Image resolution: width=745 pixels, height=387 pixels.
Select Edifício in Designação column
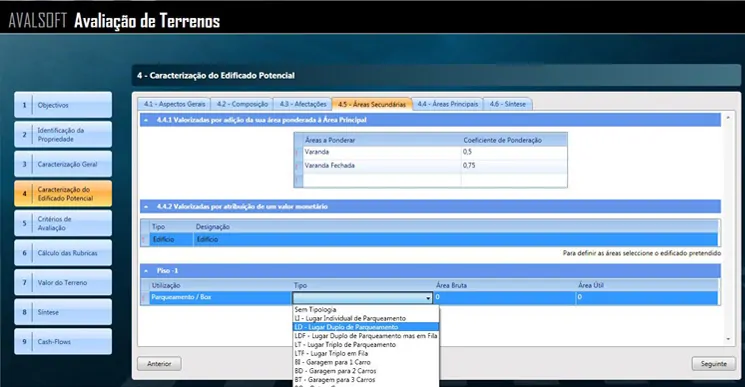[456, 239]
